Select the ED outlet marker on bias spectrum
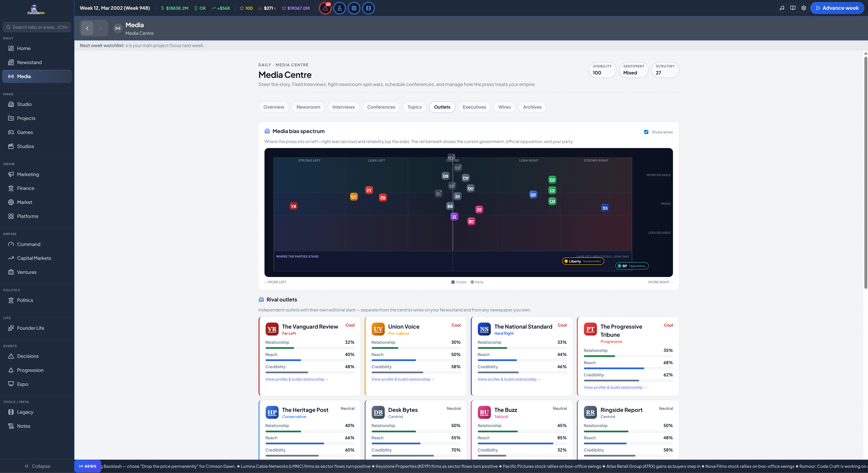868x473 pixels. [552, 180]
